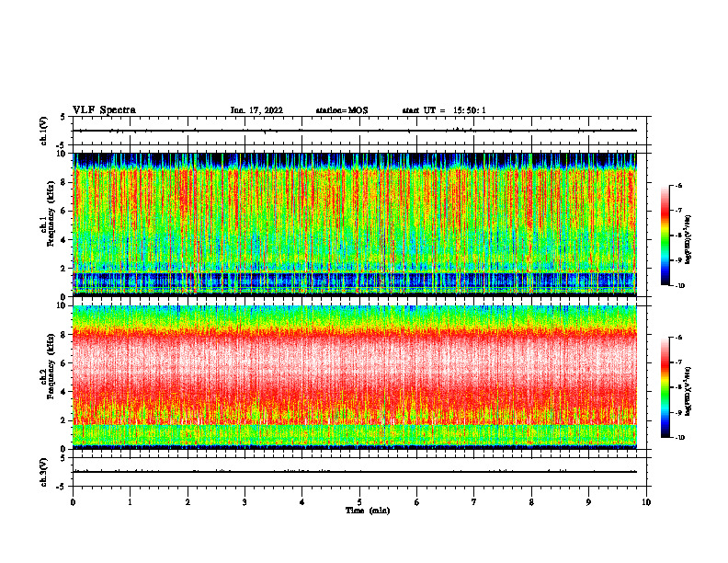Click the 2 kHz tick on ch.2 axis
The height and width of the screenshot is (563, 728).
(64, 420)
